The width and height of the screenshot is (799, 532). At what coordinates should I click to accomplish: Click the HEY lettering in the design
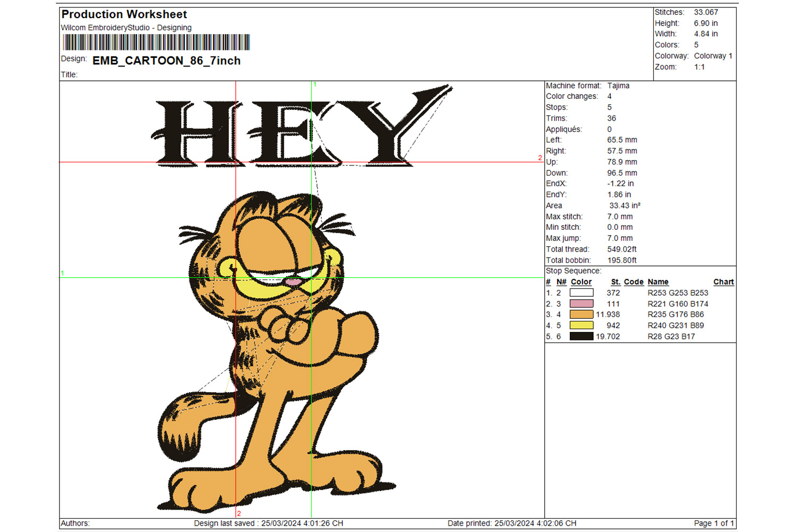coord(303,127)
